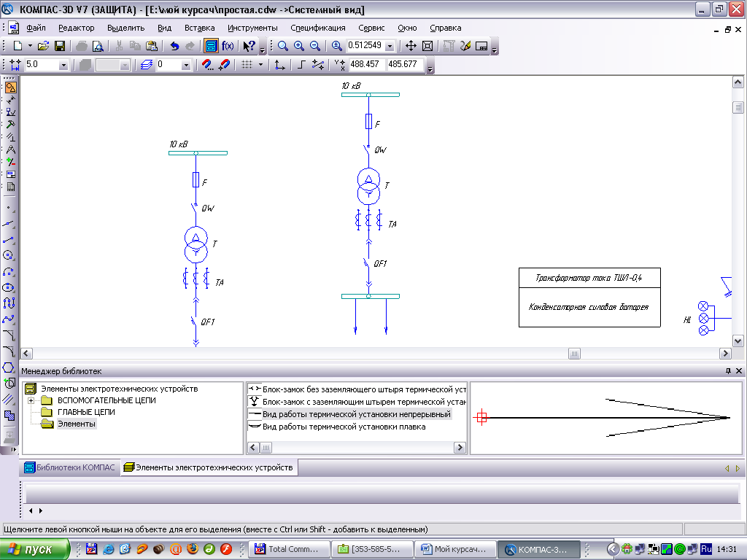This screenshot has width=747, height=560.
Task: Switch to Библиотеки КОМПАС tab
Action: pyautogui.click(x=70, y=467)
